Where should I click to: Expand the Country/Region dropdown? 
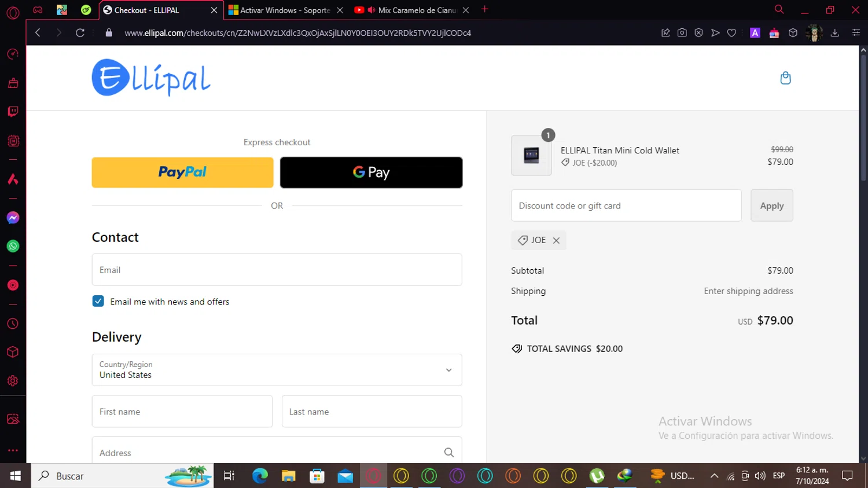277,370
